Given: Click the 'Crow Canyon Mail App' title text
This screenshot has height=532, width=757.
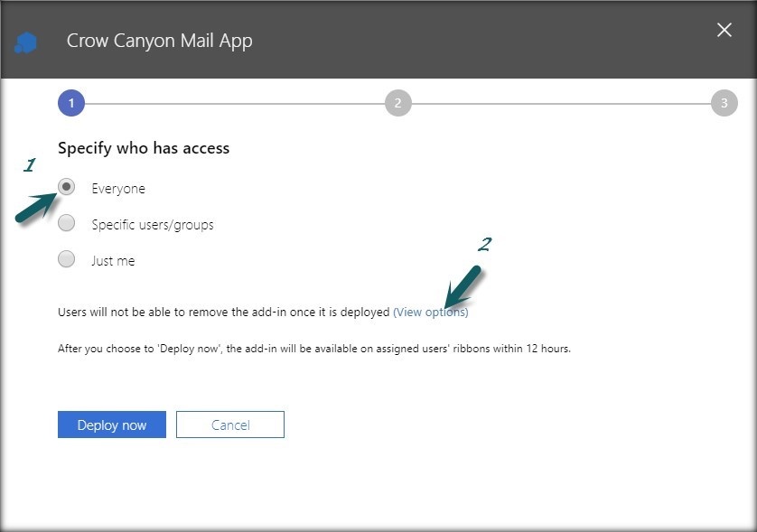Looking at the screenshot, I should click(x=159, y=42).
